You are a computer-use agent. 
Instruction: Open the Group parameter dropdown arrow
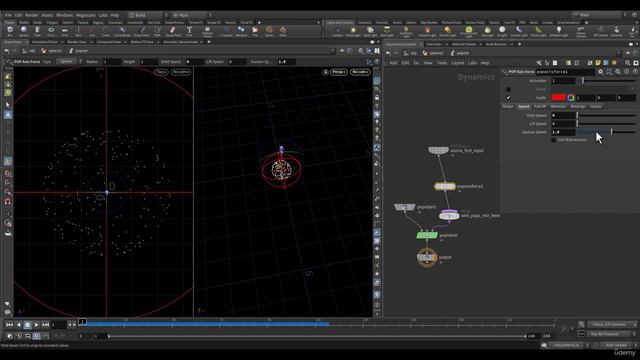[x=632, y=89]
